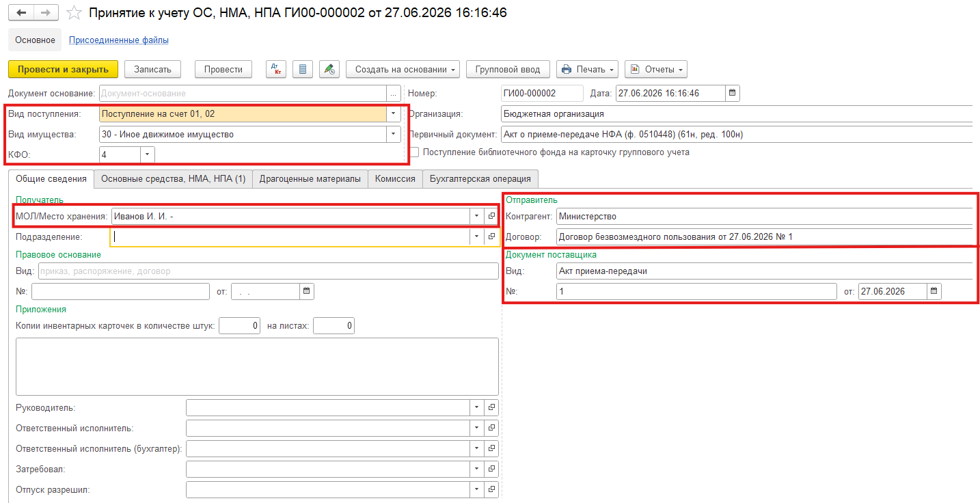Click the large Приложения text area
Screen dimensions: 980x503
(257, 366)
